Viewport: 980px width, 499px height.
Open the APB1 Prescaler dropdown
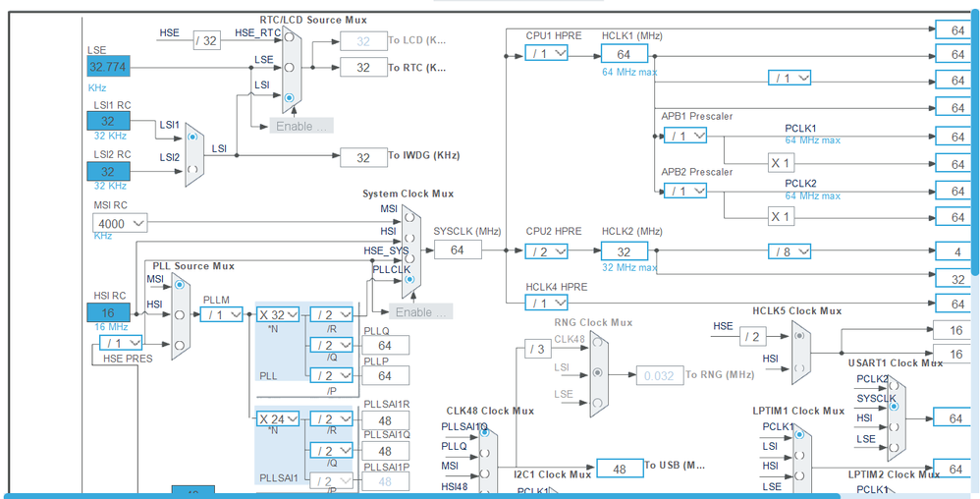click(685, 136)
